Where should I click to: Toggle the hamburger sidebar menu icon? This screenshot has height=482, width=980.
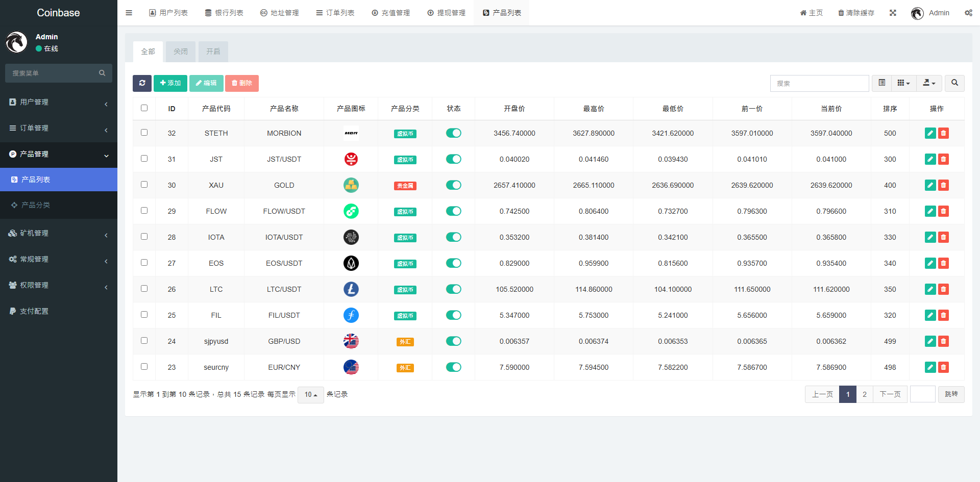[x=129, y=13]
